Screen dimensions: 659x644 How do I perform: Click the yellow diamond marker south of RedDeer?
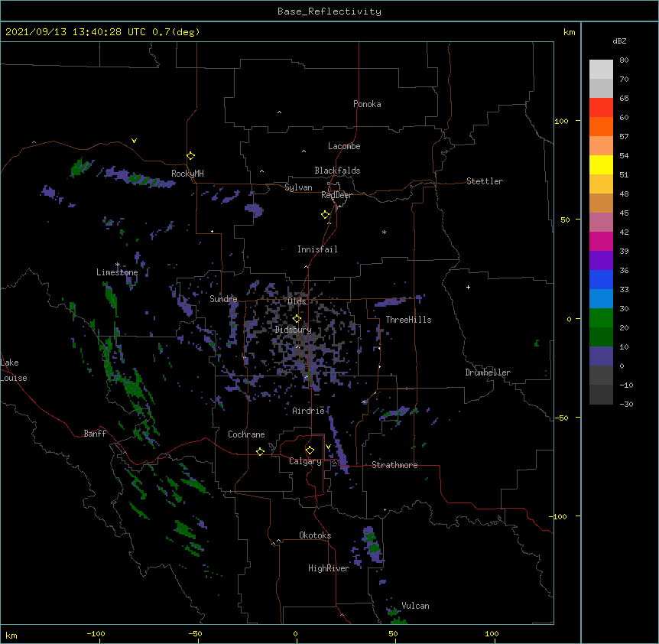(x=325, y=214)
